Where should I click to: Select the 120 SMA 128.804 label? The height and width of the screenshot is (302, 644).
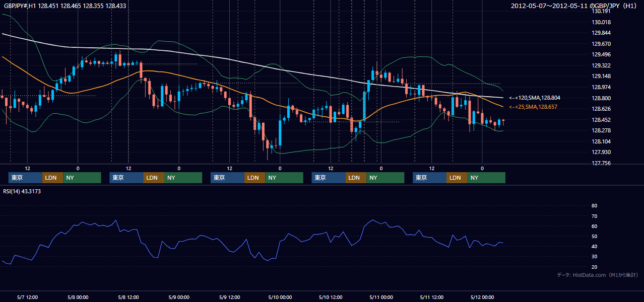tap(535, 98)
